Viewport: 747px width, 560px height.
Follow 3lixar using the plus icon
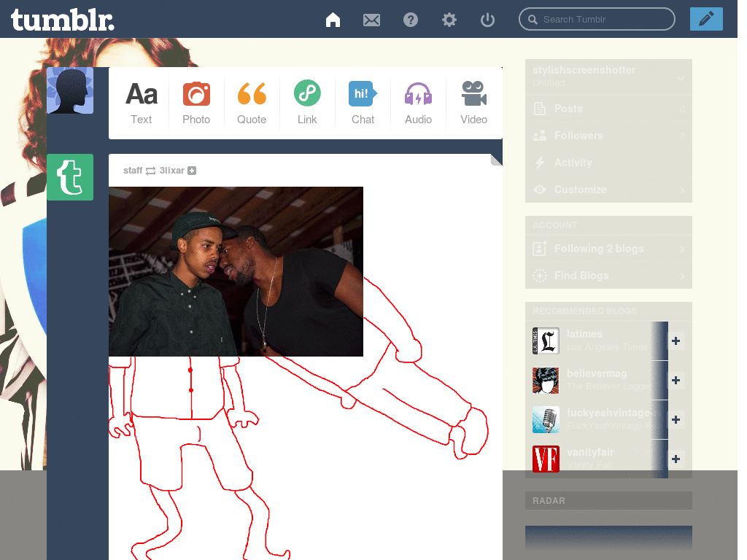click(x=192, y=171)
